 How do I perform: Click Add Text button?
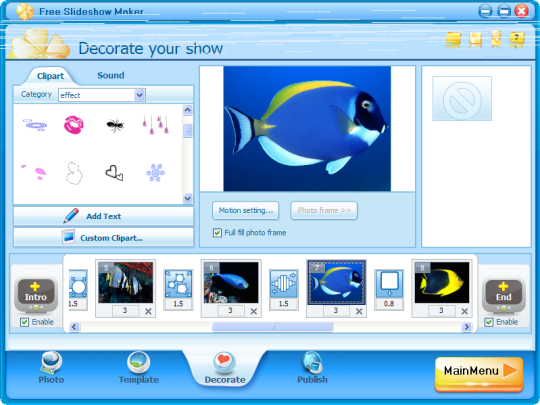click(103, 216)
